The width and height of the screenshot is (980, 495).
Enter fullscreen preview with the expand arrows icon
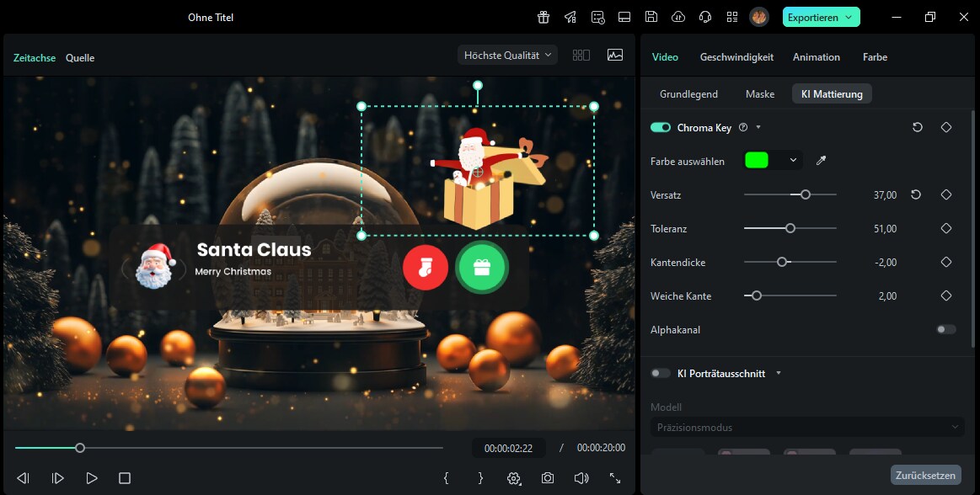point(615,478)
